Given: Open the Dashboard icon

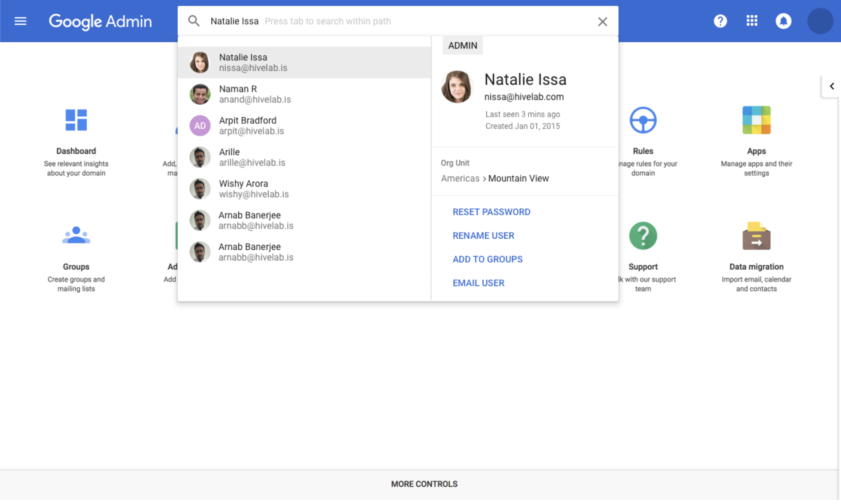Looking at the screenshot, I should (76, 120).
